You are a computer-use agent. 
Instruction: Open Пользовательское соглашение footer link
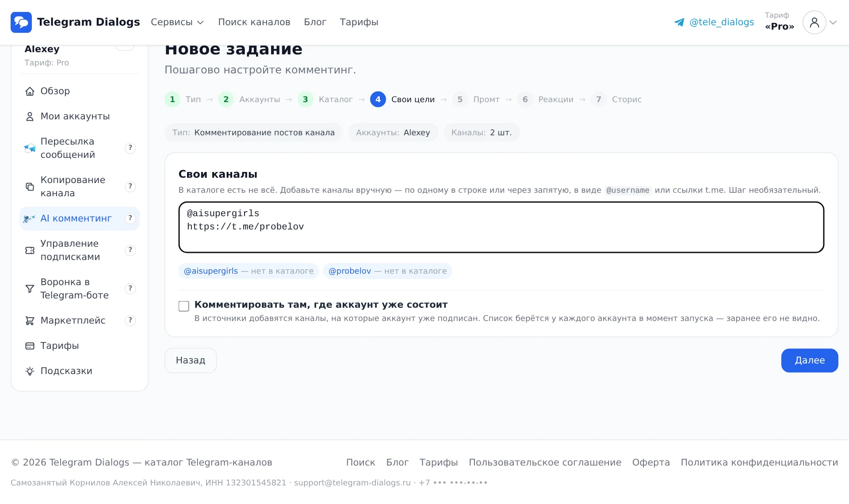(545, 462)
